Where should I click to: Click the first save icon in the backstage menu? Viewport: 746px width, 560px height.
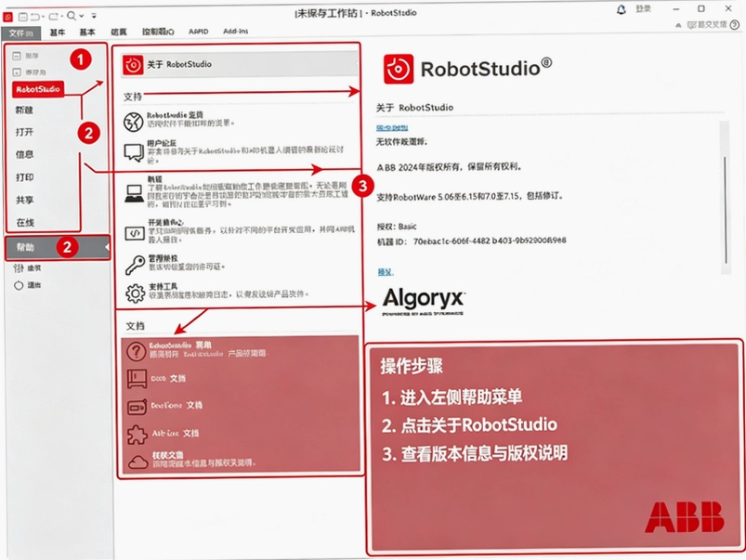[x=17, y=56]
